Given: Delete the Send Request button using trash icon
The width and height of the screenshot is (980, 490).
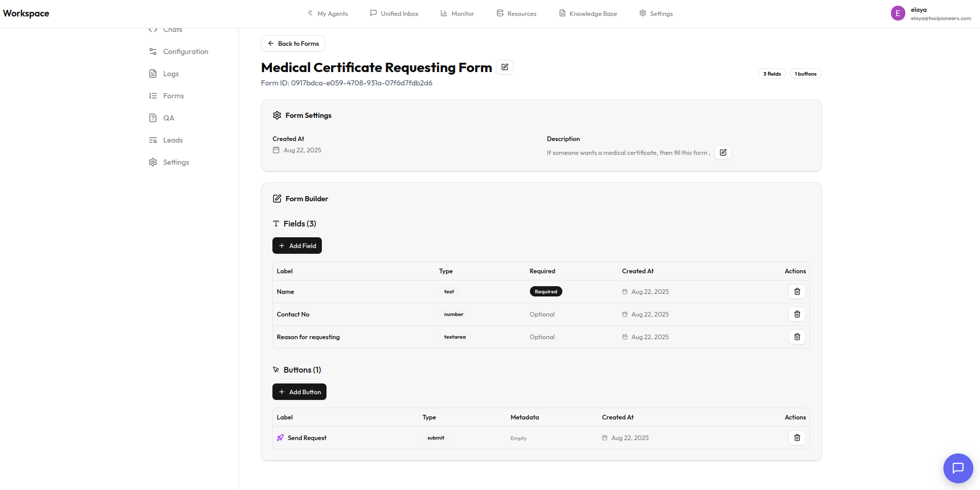Looking at the screenshot, I should coord(797,437).
